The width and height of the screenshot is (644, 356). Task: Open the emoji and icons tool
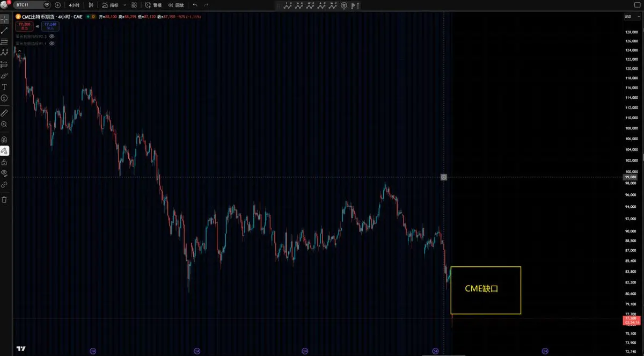[4, 98]
